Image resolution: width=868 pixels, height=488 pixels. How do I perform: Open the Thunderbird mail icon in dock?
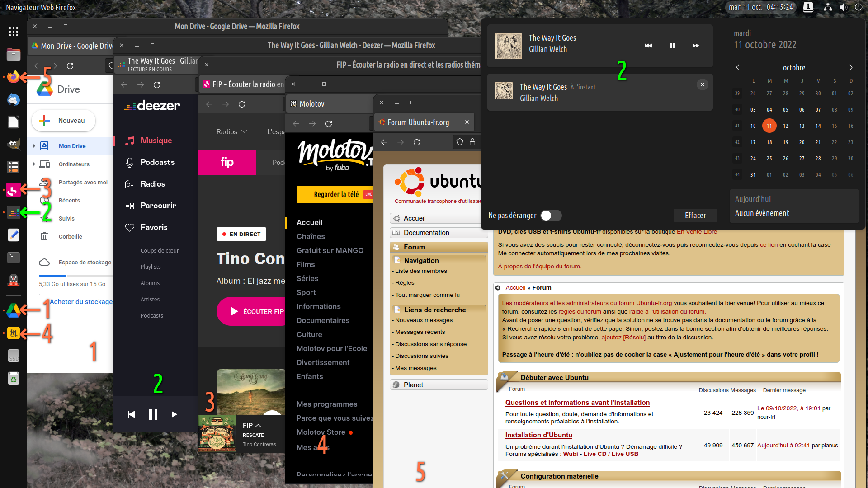click(x=14, y=99)
